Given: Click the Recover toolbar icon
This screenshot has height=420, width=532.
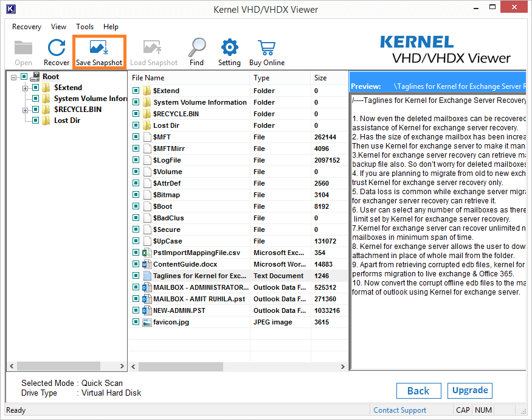Looking at the screenshot, I should (x=57, y=47).
